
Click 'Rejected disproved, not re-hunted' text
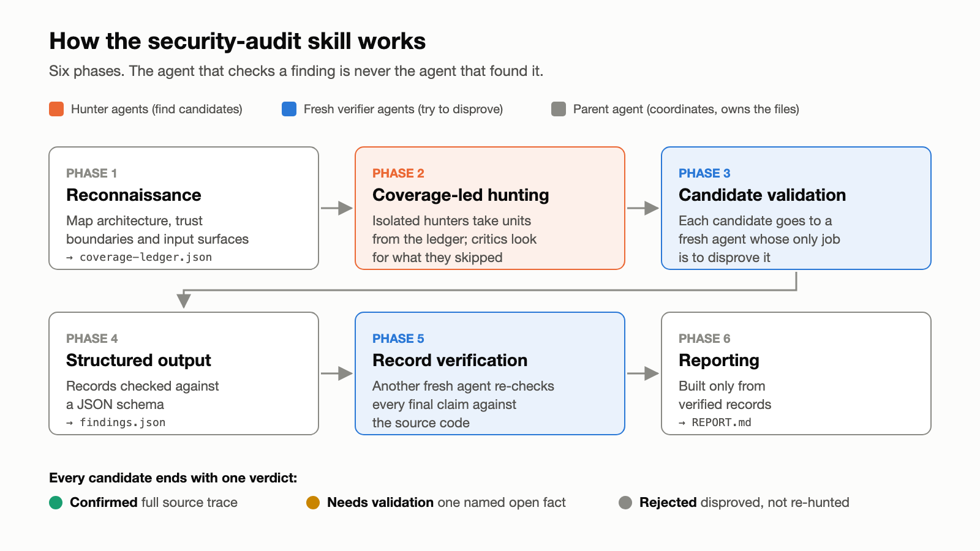(x=744, y=503)
